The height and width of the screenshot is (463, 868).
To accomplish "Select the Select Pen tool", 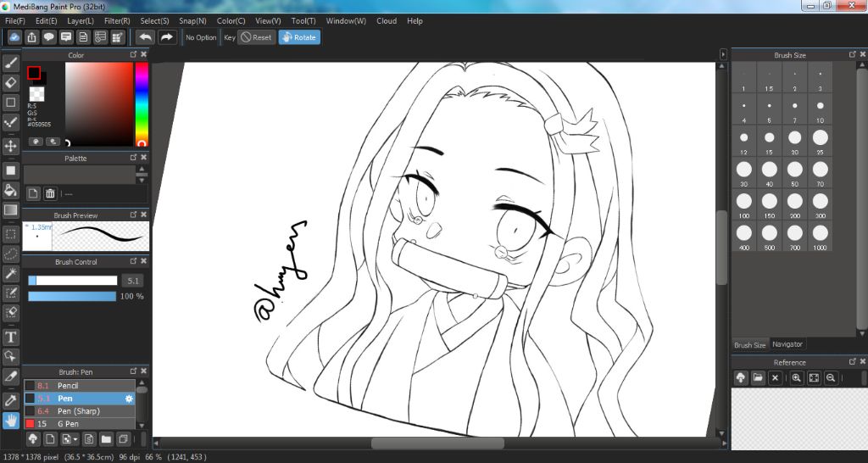I will click(10, 293).
